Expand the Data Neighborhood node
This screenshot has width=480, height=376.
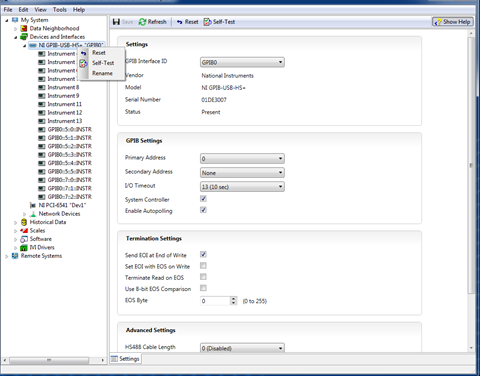(x=15, y=29)
